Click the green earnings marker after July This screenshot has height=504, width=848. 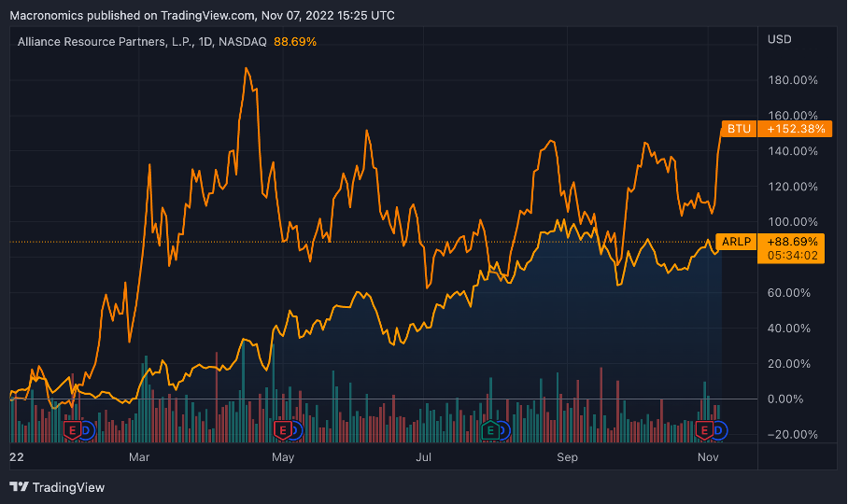pyautogui.click(x=490, y=430)
